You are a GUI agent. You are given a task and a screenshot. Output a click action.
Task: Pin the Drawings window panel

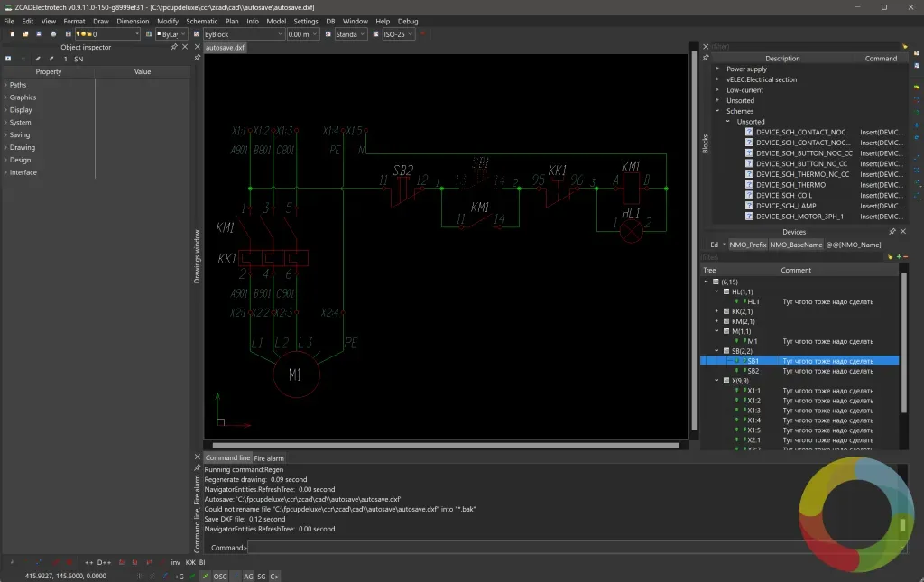(x=198, y=58)
